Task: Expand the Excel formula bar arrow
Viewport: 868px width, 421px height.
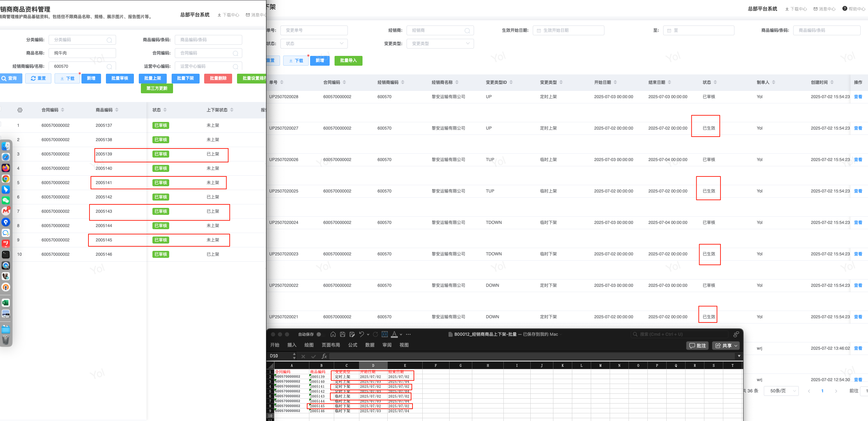Action: tap(739, 356)
